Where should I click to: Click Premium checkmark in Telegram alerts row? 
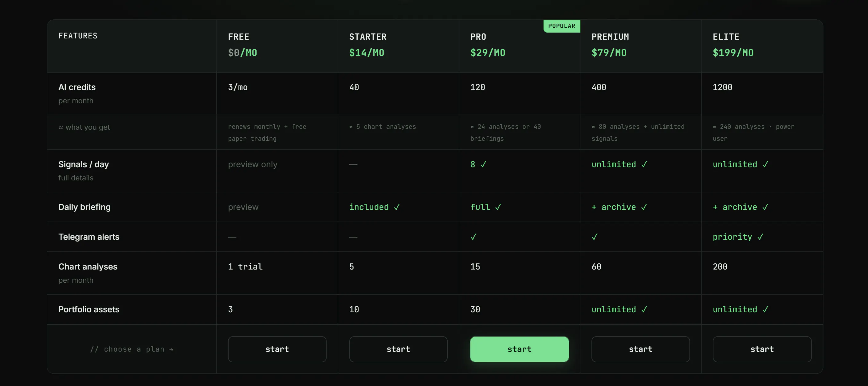point(595,237)
